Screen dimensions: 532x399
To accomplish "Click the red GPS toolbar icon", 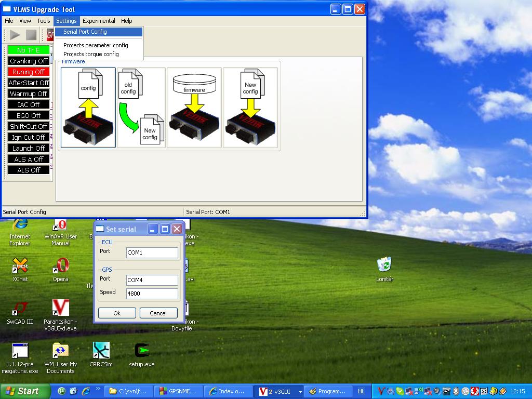I will point(50,35).
